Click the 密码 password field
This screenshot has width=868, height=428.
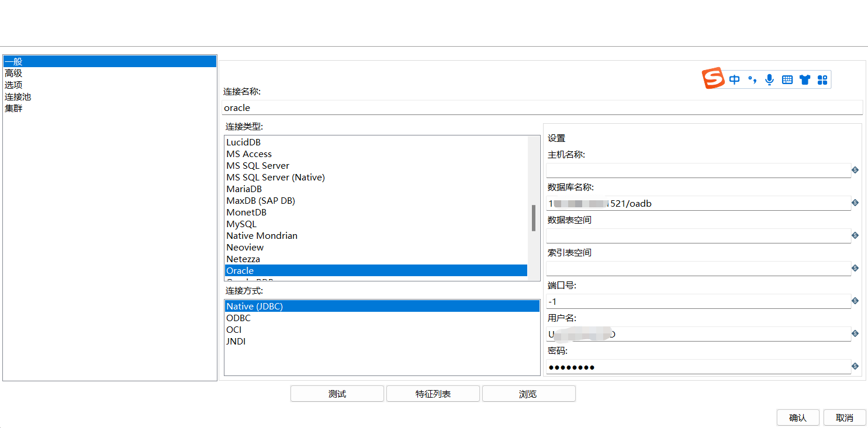pyautogui.click(x=698, y=367)
